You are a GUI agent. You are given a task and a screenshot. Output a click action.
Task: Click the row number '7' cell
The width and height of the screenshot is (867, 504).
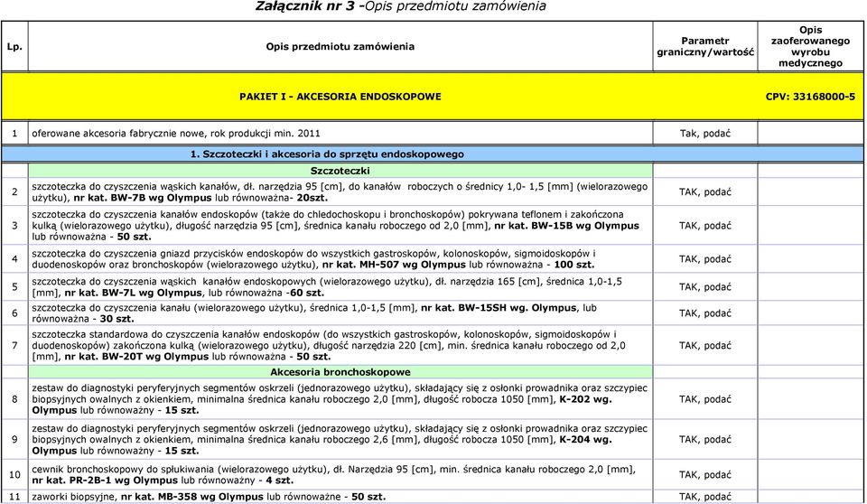(x=15, y=345)
